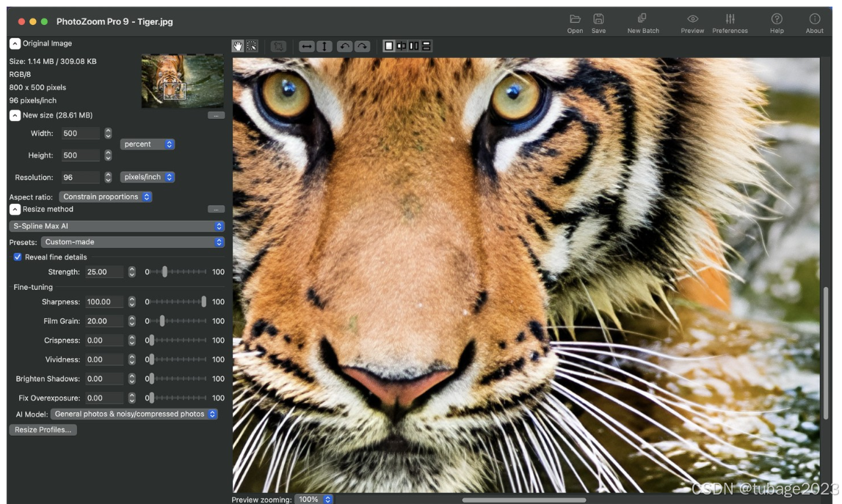Expand the AI Model dropdown
The image size is (842, 504).
pos(134,414)
